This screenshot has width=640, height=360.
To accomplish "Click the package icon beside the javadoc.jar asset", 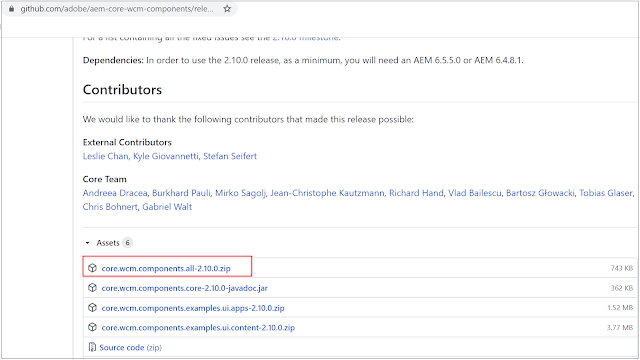I will click(x=93, y=288).
